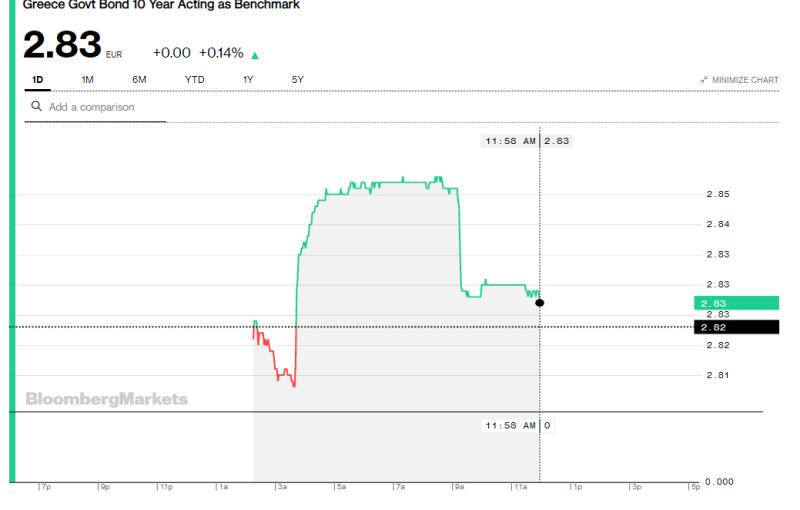Click the MINIMIZE CHART link
The height and width of the screenshot is (510, 800).
[x=745, y=80]
